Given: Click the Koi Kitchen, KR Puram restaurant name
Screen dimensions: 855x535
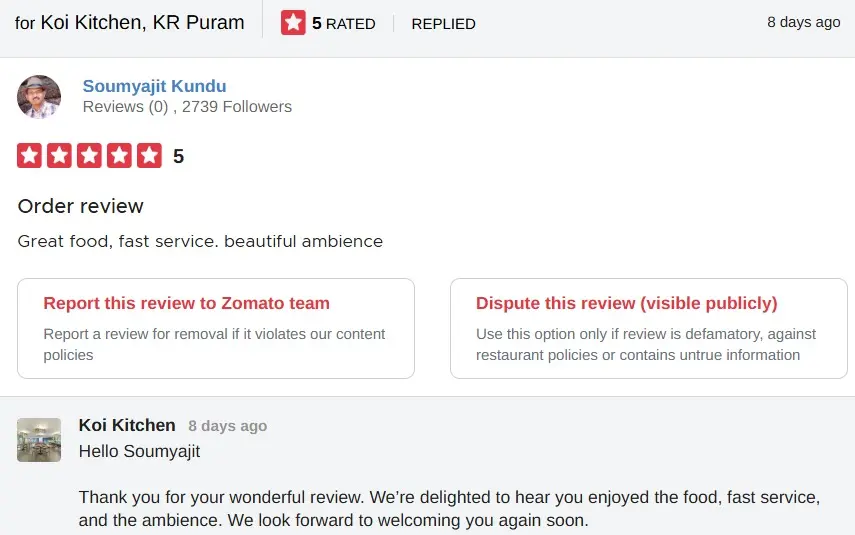Looking at the screenshot, I should pos(142,22).
